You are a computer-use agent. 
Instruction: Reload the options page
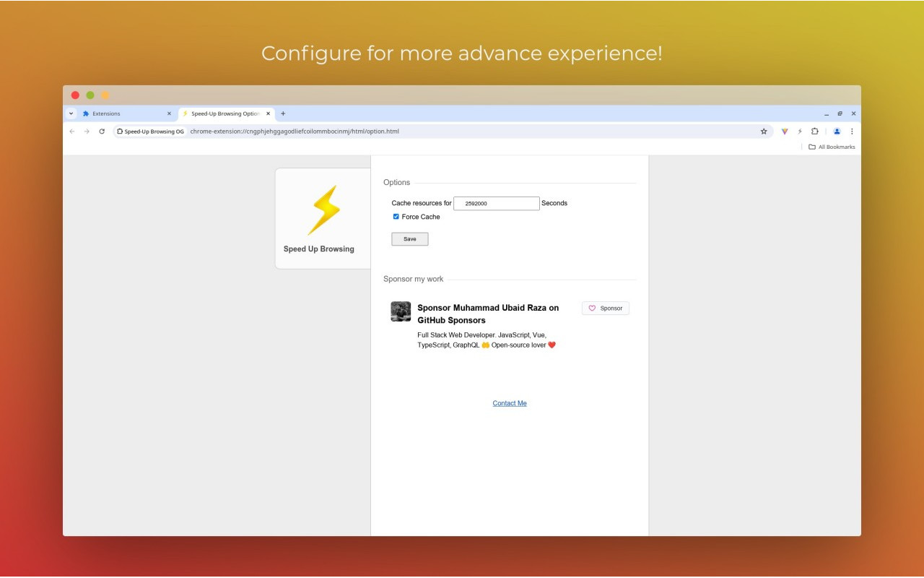click(102, 131)
